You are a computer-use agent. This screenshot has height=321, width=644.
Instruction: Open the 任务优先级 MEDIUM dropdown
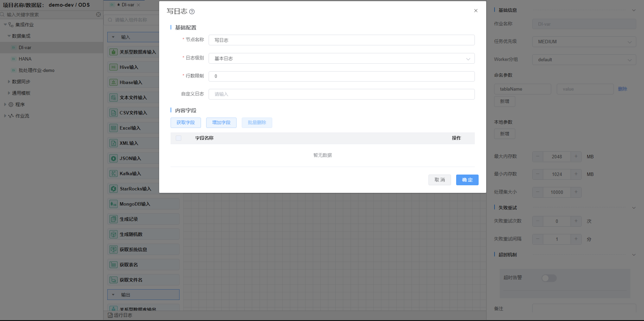[x=584, y=42]
